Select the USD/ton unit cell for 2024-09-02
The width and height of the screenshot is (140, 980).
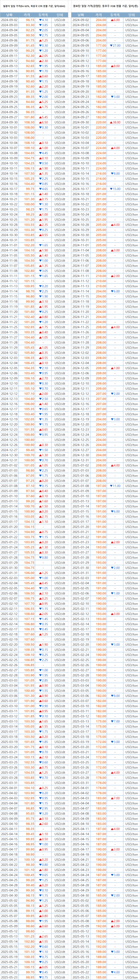click(x=132, y=20)
